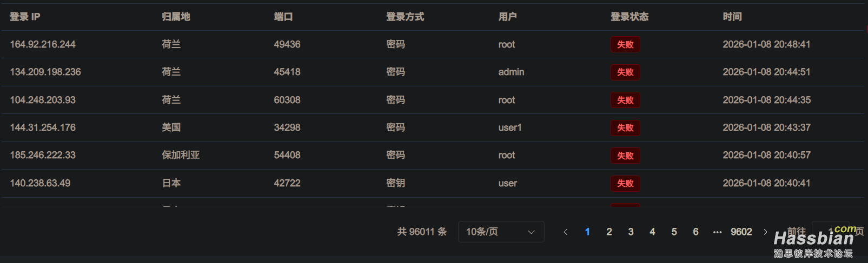Select page 3 in pagination

pyautogui.click(x=631, y=232)
